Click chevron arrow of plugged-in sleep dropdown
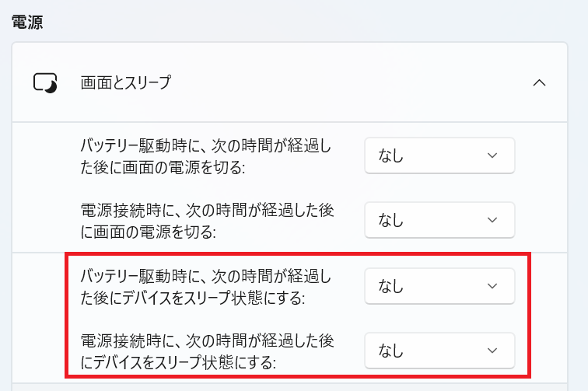This screenshot has width=588, height=391. pos(492,351)
